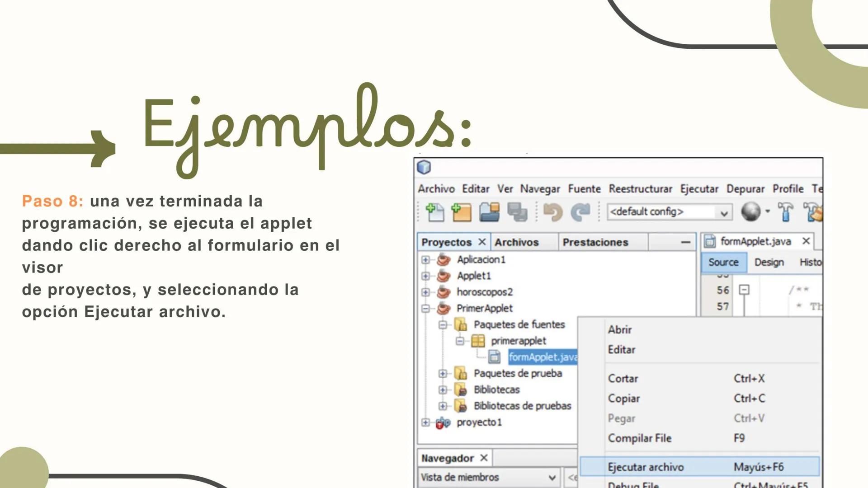Select the New File toolbar icon
This screenshot has width=868, height=488.
tap(435, 211)
